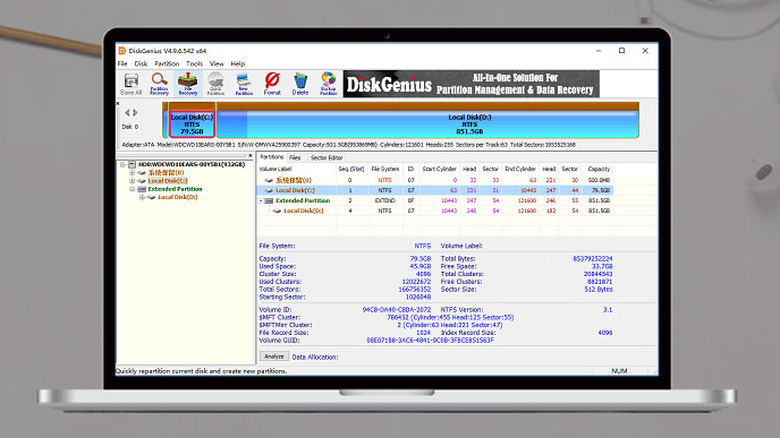Viewport: 780px width, 438px height.
Task: Click the disk adapter info line
Action: click(349, 145)
